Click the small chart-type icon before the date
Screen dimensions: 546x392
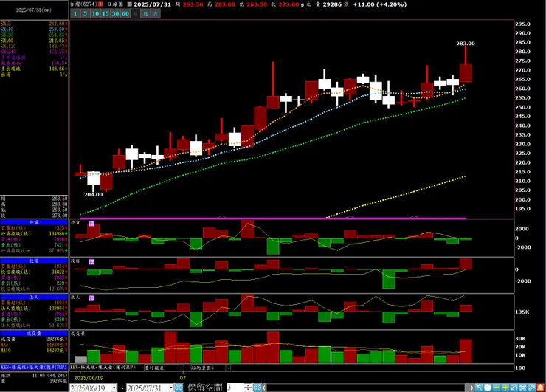coord(129,4)
